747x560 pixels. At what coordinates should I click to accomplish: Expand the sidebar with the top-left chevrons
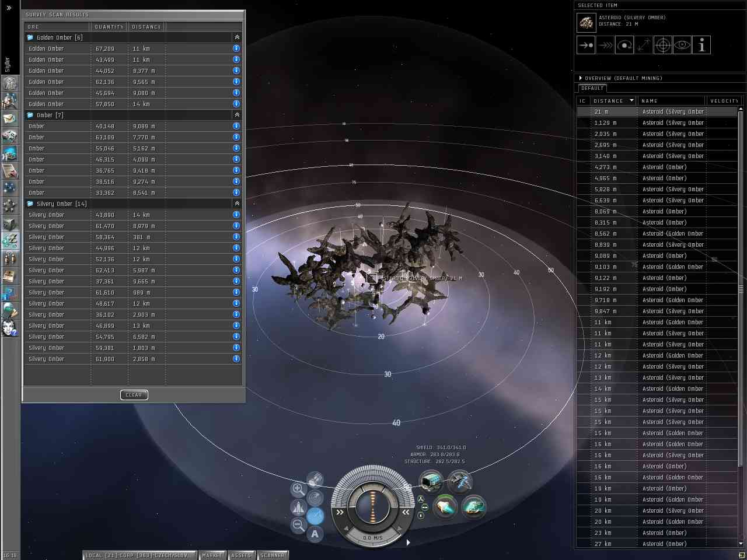click(x=9, y=8)
